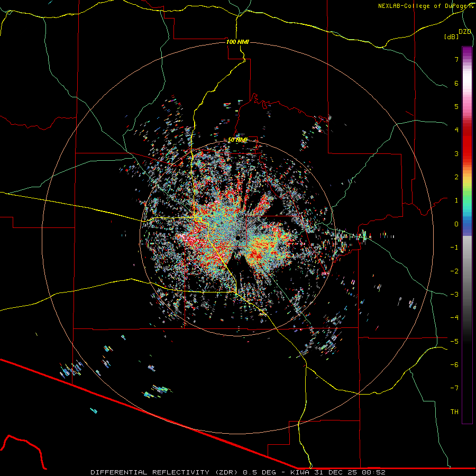Click the '[dB]' units label
The width and height of the screenshot is (476, 476).
pos(452,36)
